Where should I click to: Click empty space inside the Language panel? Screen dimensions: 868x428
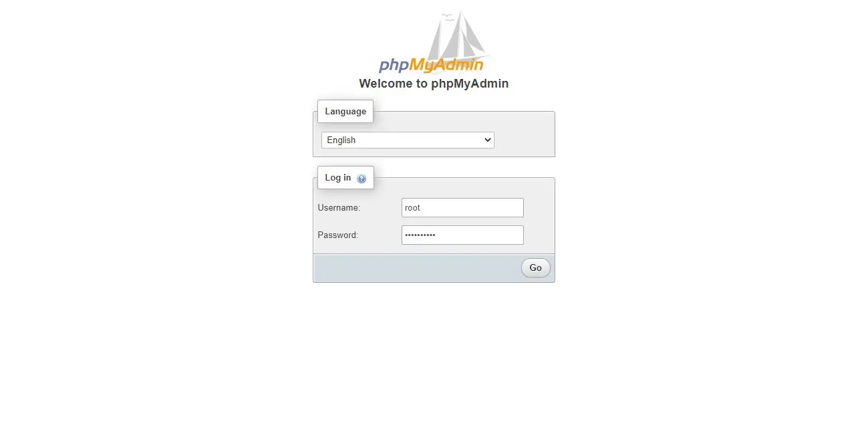point(525,140)
